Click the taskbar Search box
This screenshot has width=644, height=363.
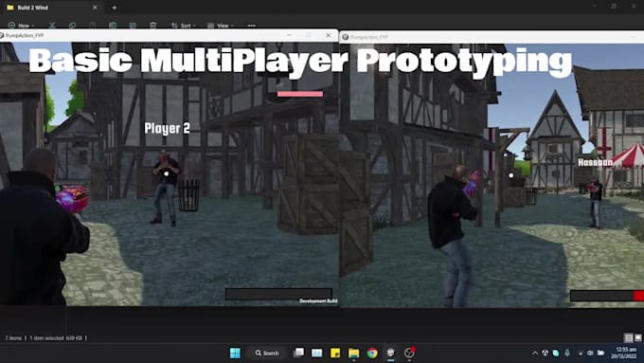point(266,353)
